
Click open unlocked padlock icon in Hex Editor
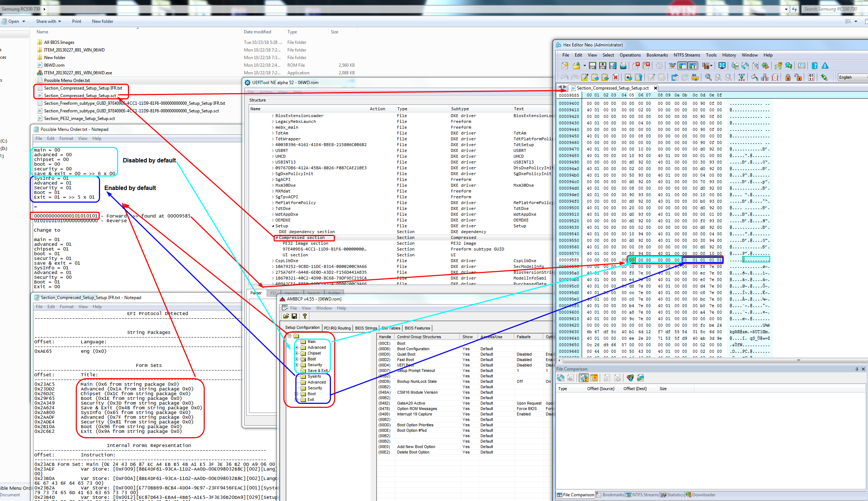pos(798,77)
